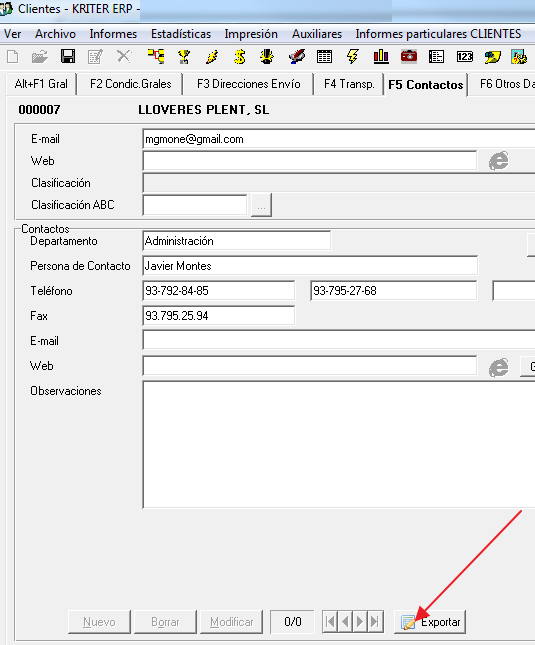
Task: Click the colored bar chart toolbar icon
Action: click(x=381, y=56)
